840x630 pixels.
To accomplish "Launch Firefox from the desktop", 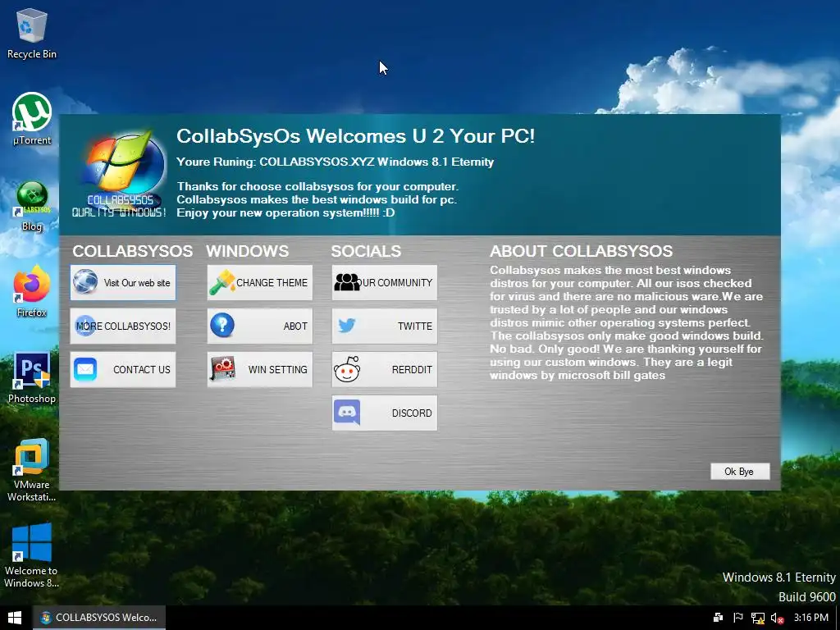I will pyautogui.click(x=32, y=291).
